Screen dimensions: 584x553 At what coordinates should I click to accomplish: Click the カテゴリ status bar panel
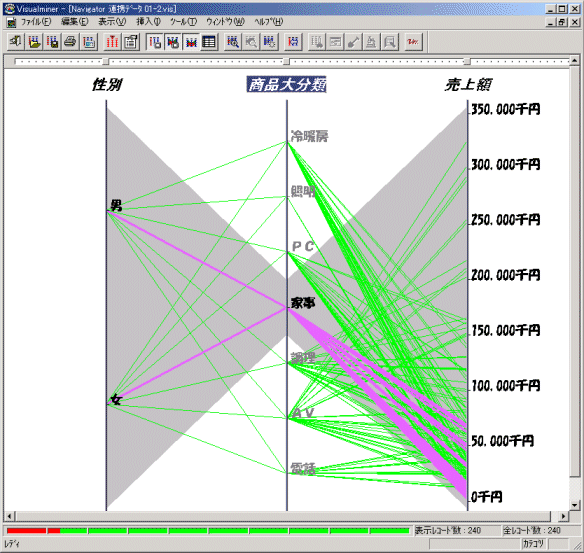[x=533, y=544]
